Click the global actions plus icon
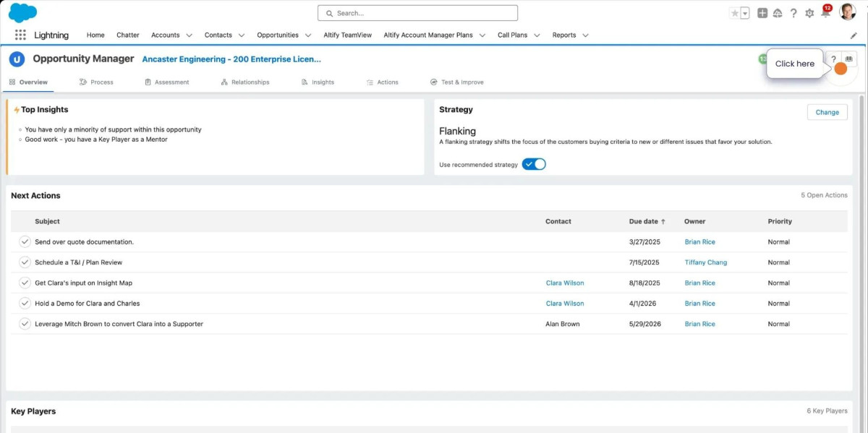 [762, 13]
